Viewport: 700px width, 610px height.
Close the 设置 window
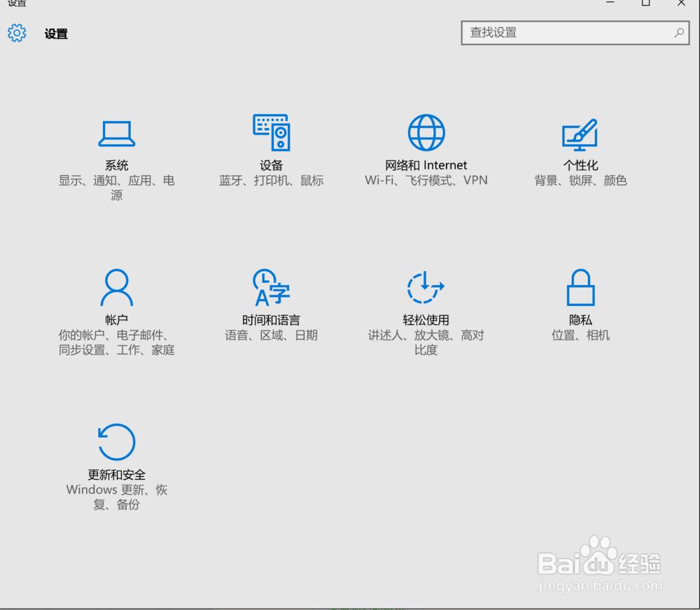[681, 3]
